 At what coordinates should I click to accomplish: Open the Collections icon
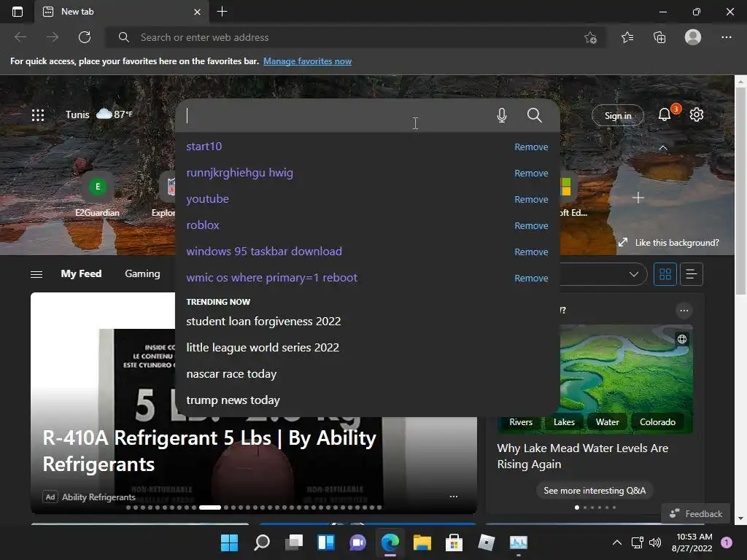click(x=659, y=37)
